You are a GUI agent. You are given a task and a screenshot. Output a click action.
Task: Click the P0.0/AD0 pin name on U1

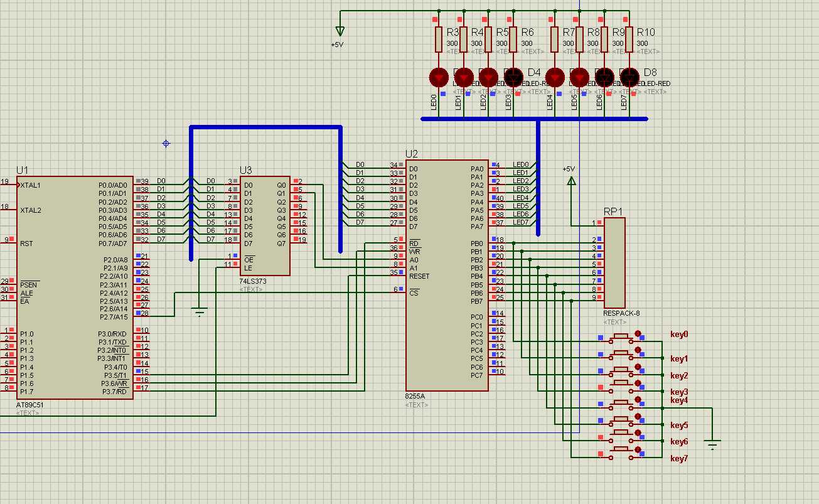point(112,185)
